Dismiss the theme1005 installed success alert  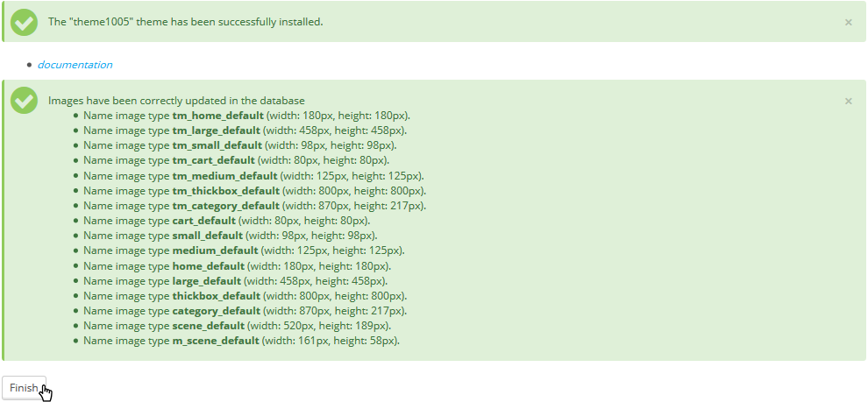click(x=848, y=22)
